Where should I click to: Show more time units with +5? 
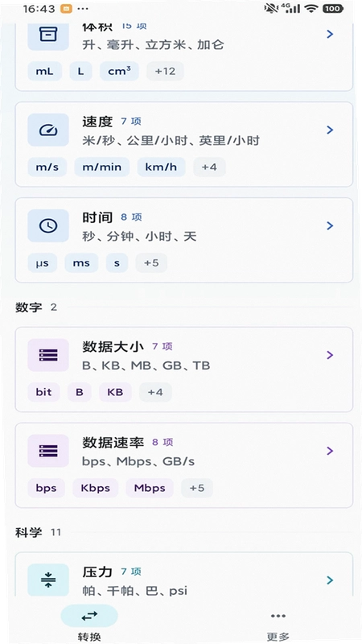tap(151, 263)
